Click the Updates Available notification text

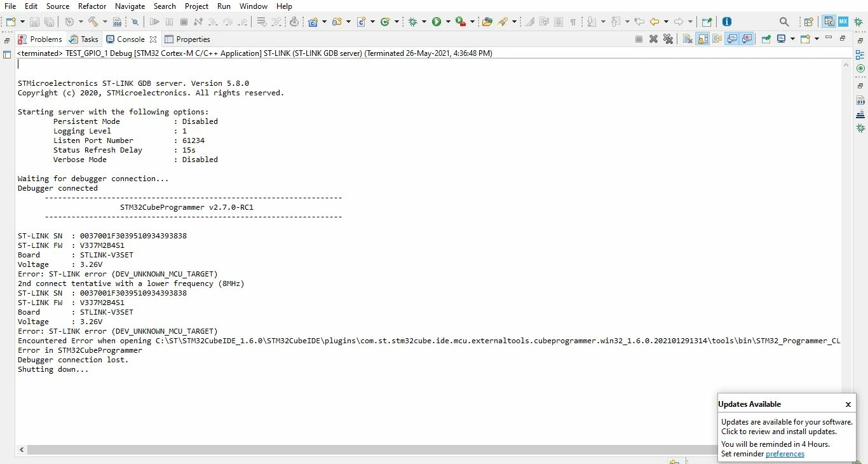[x=787, y=426]
